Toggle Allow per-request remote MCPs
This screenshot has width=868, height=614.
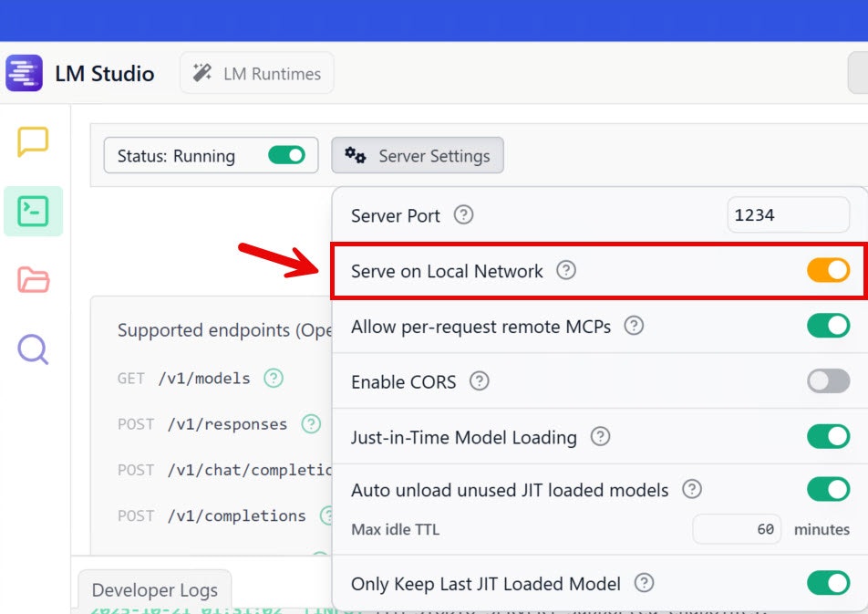pyautogui.click(x=828, y=326)
